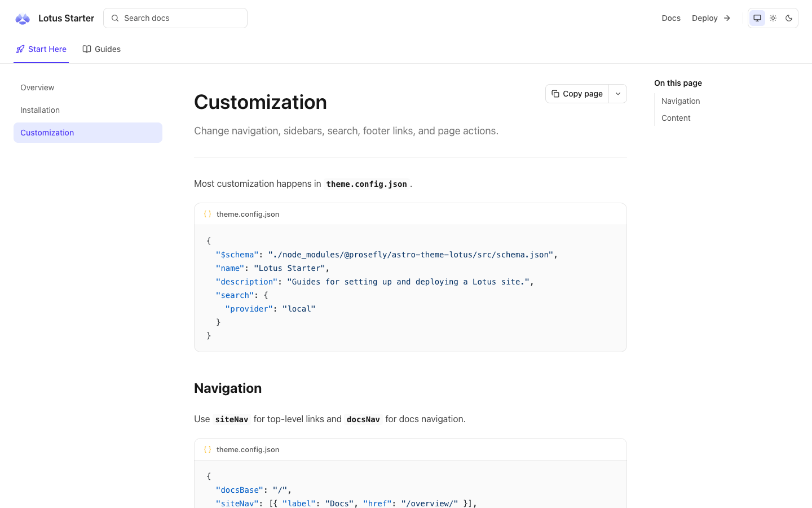Focus the Search docs field
This screenshot has height=508, width=812.
pyautogui.click(x=175, y=18)
